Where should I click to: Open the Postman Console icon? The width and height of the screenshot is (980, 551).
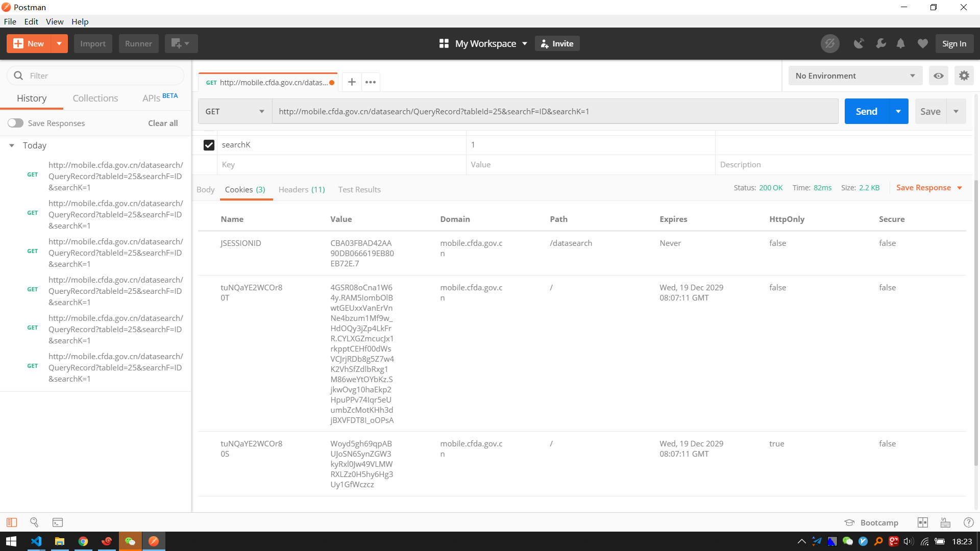pos(58,522)
